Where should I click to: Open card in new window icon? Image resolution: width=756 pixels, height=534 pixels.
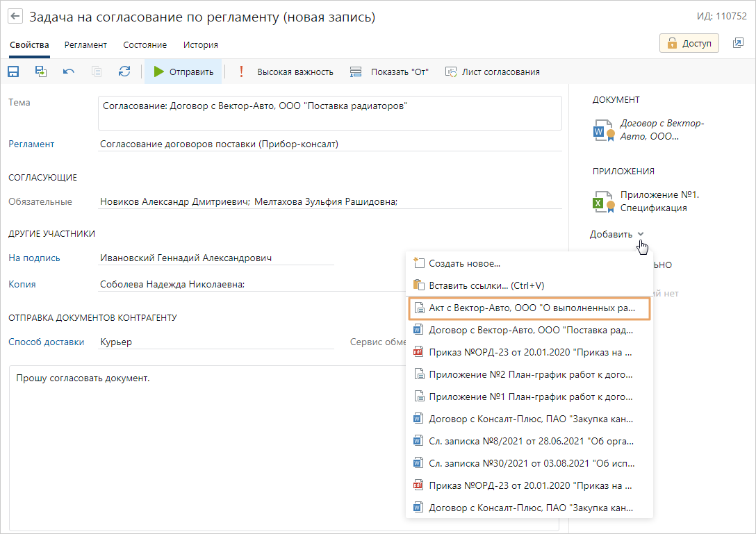[x=738, y=43]
